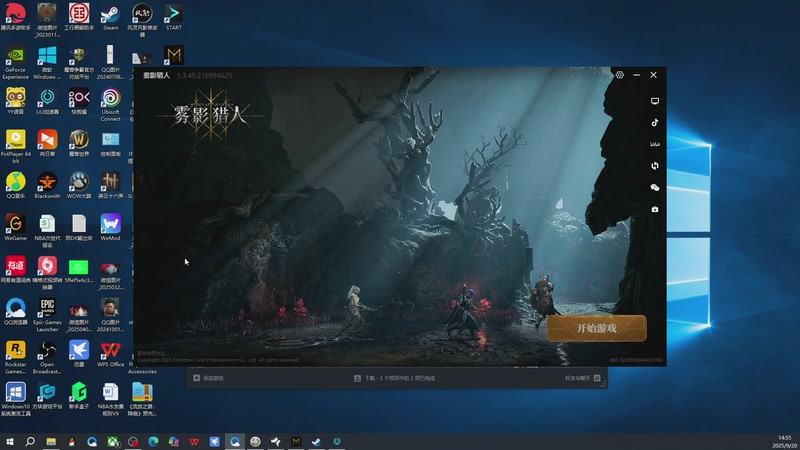Select the 工行网银助手 desktop shortcut

(x=79, y=18)
